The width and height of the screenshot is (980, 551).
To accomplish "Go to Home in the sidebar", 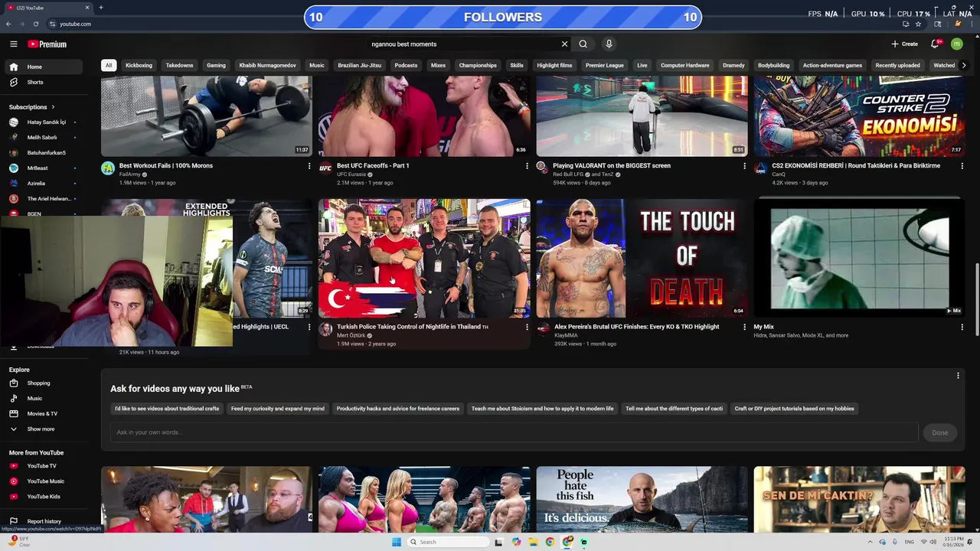I will 44,67.
